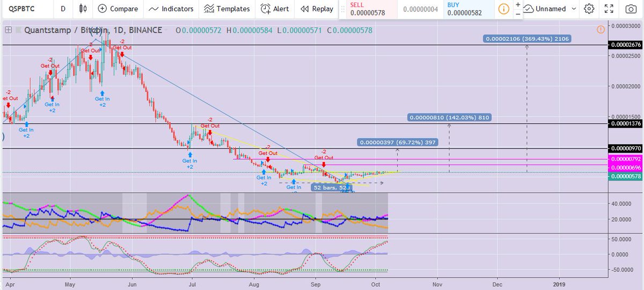This screenshot has width=644, height=290.
Task: Start bar Replay mode
Action: pos(317,9)
